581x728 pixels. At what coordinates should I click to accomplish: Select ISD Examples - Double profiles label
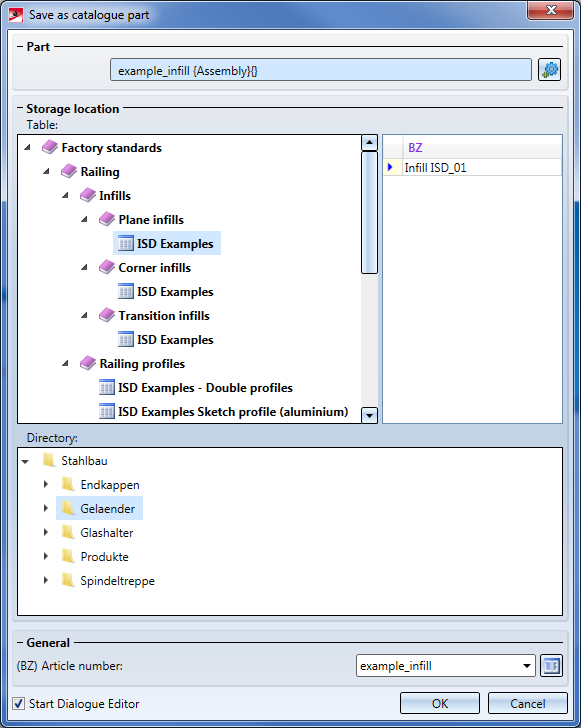[205, 388]
